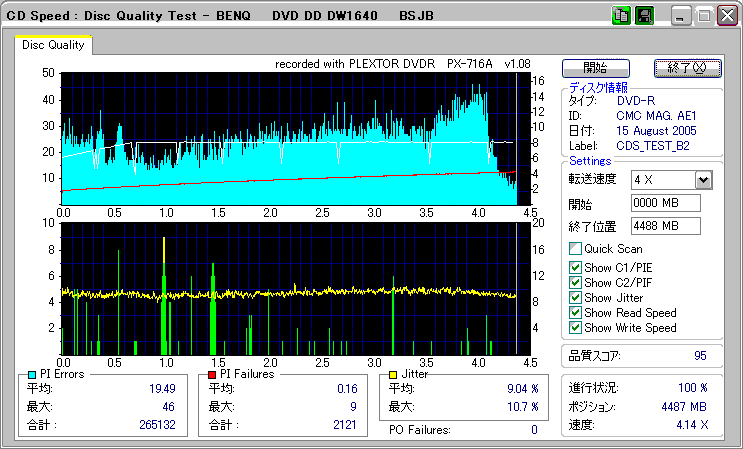
Task: Maximize the CD Speed window
Action: click(704, 16)
